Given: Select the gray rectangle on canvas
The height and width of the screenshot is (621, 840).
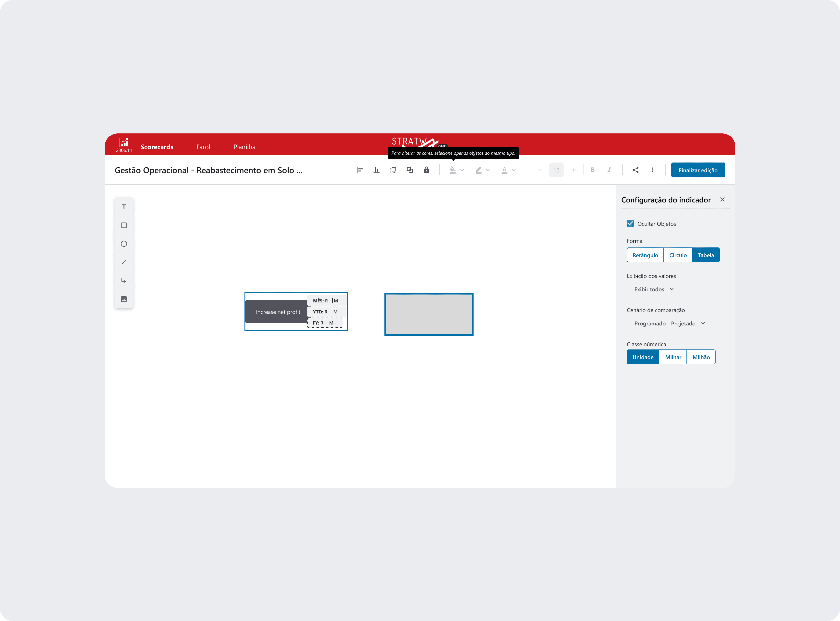Looking at the screenshot, I should (429, 314).
